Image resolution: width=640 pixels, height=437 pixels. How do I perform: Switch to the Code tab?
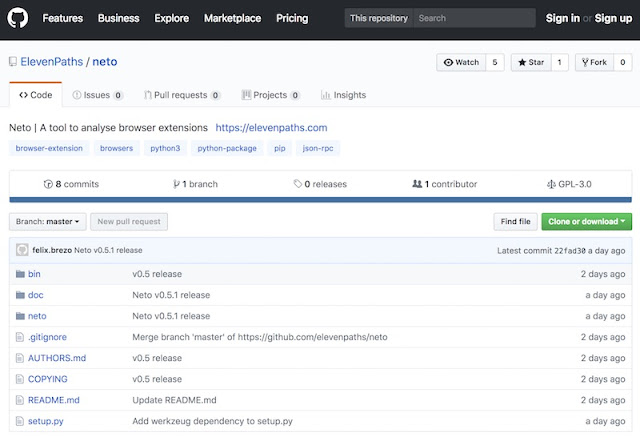(x=36, y=95)
